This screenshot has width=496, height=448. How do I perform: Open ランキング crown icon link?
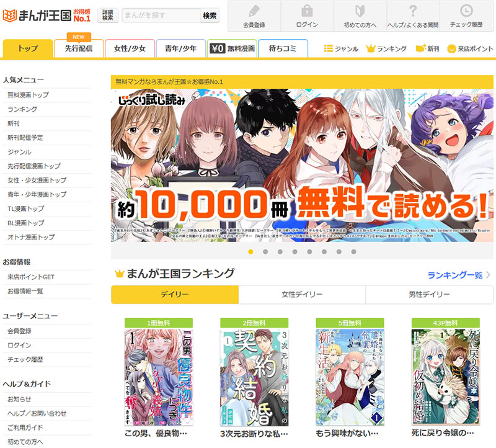pyautogui.click(x=371, y=48)
